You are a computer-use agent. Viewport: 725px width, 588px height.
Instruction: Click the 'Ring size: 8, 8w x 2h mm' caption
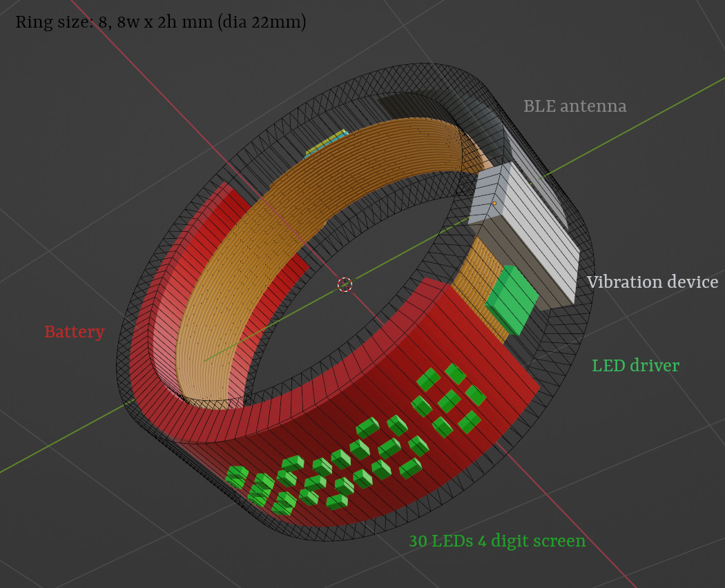(x=160, y=21)
